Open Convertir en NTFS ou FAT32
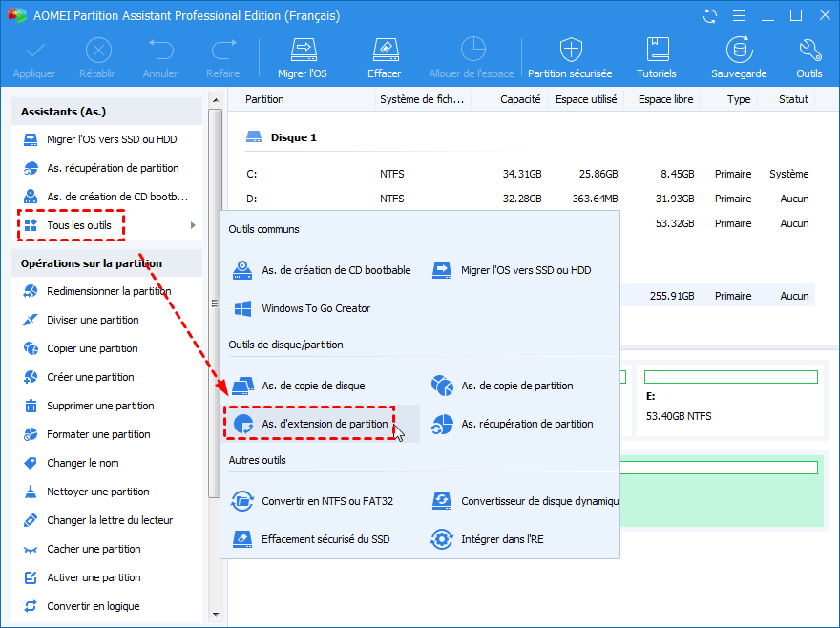840x628 pixels. tap(312, 501)
